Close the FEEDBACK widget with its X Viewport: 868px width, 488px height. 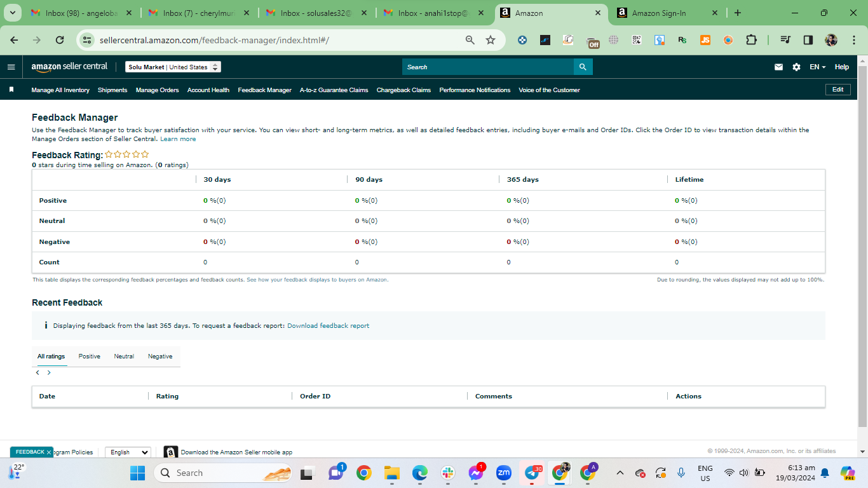(x=49, y=452)
